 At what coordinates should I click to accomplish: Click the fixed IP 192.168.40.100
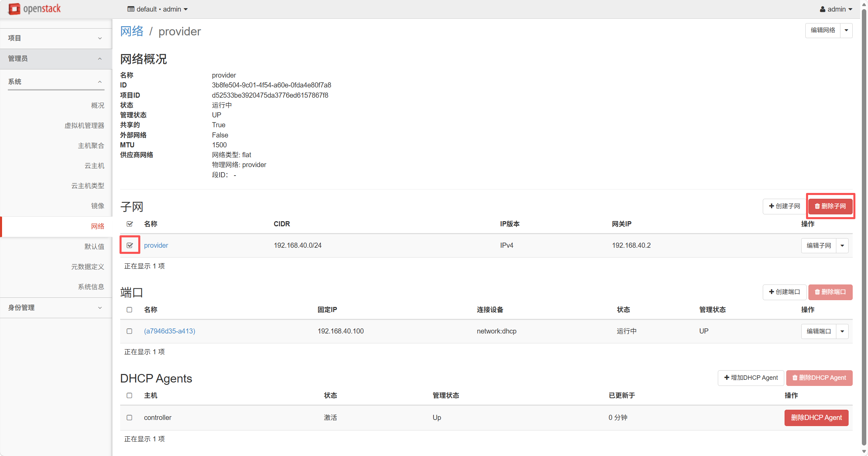(341, 331)
